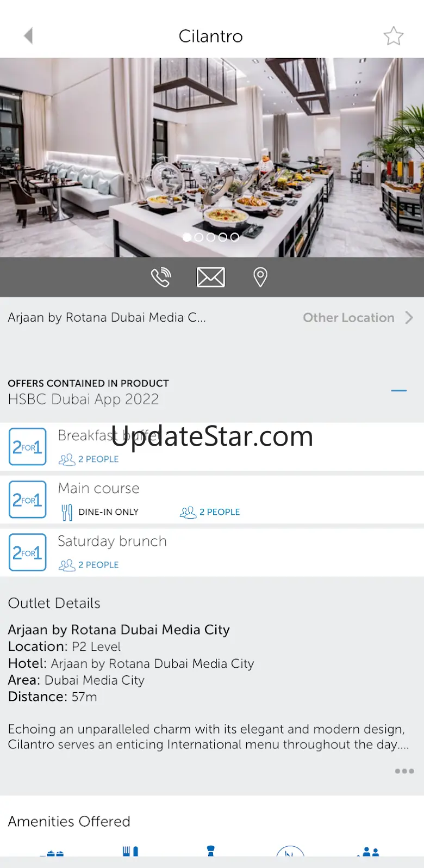
Task: Tap the Amenities Offered heading
Action: (x=69, y=821)
